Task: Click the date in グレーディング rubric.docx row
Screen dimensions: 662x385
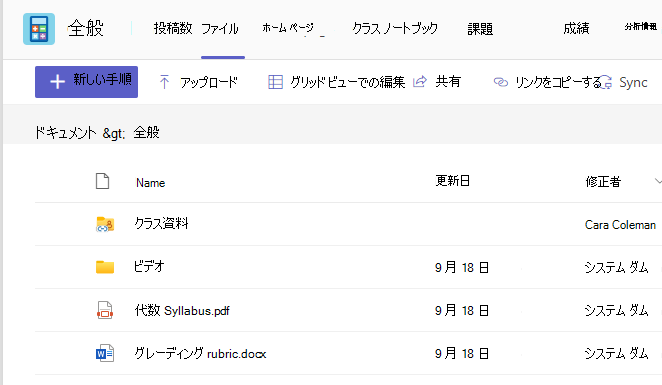Action: pos(462,353)
